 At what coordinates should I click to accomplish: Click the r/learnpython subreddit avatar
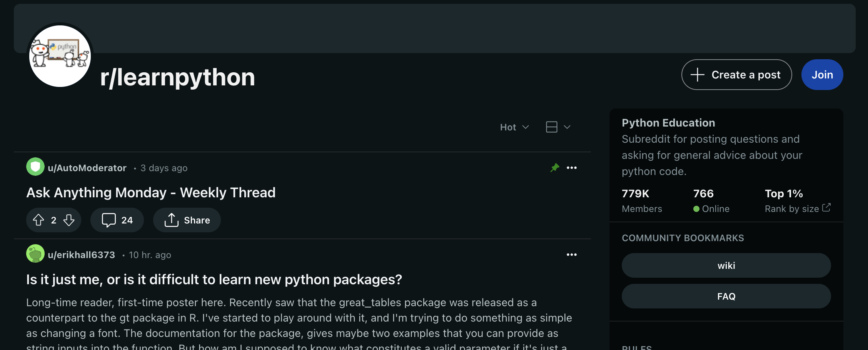[x=60, y=56]
